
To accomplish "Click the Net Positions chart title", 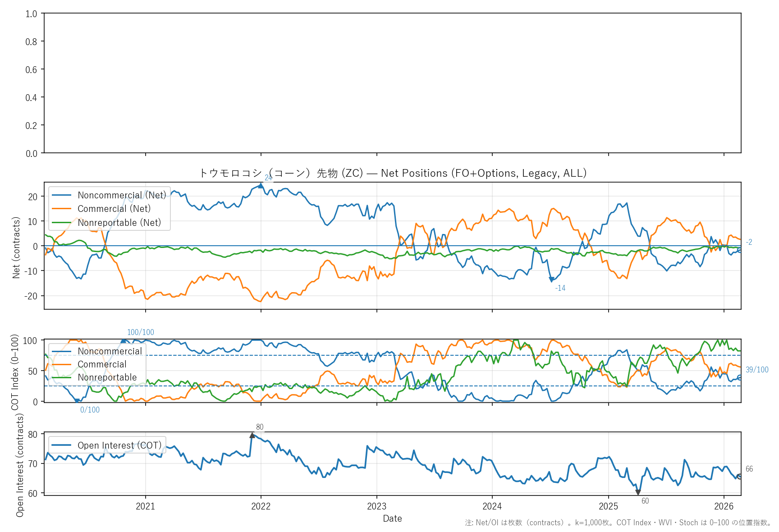I will [392, 173].
